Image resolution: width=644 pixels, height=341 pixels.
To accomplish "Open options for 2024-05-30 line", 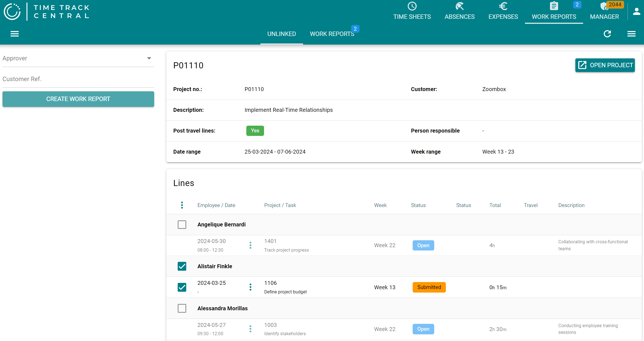I will 250,245.
